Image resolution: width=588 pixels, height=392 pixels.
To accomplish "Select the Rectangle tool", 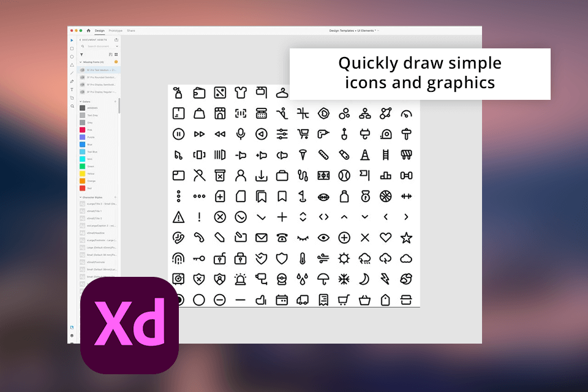I will pyautogui.click(x=72, y=48).
